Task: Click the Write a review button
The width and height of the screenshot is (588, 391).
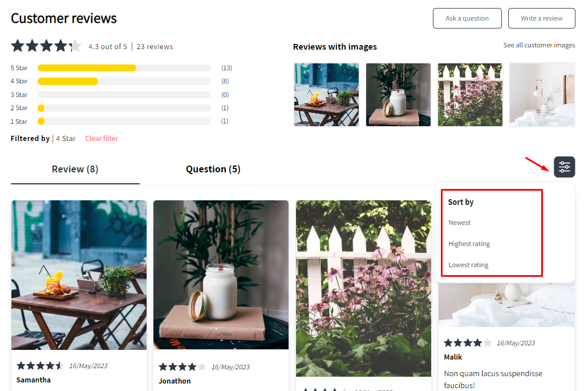Action: tap(541, 18)
